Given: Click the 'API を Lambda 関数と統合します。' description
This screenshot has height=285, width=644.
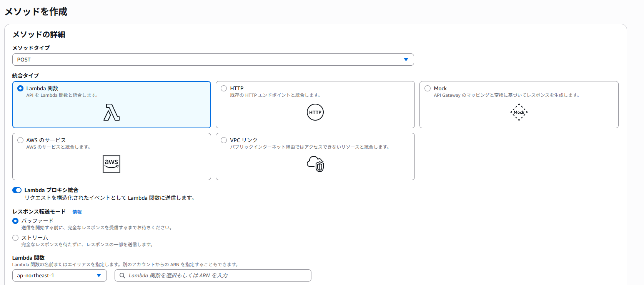Looking at the screenshot, I should (62, 95).
